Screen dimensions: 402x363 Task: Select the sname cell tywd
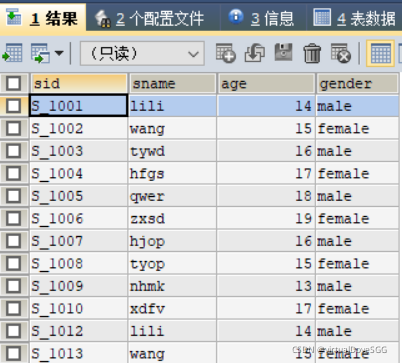(172, 151)
